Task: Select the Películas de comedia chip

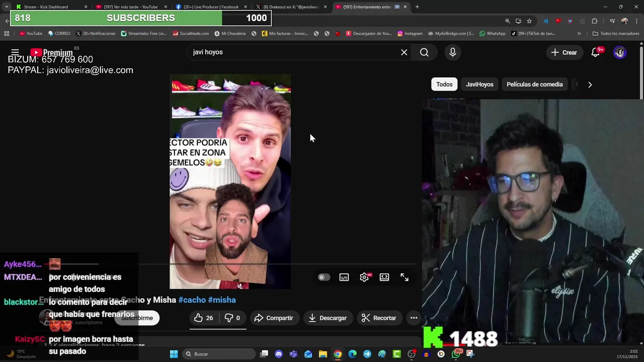Action: click(534, 84)
